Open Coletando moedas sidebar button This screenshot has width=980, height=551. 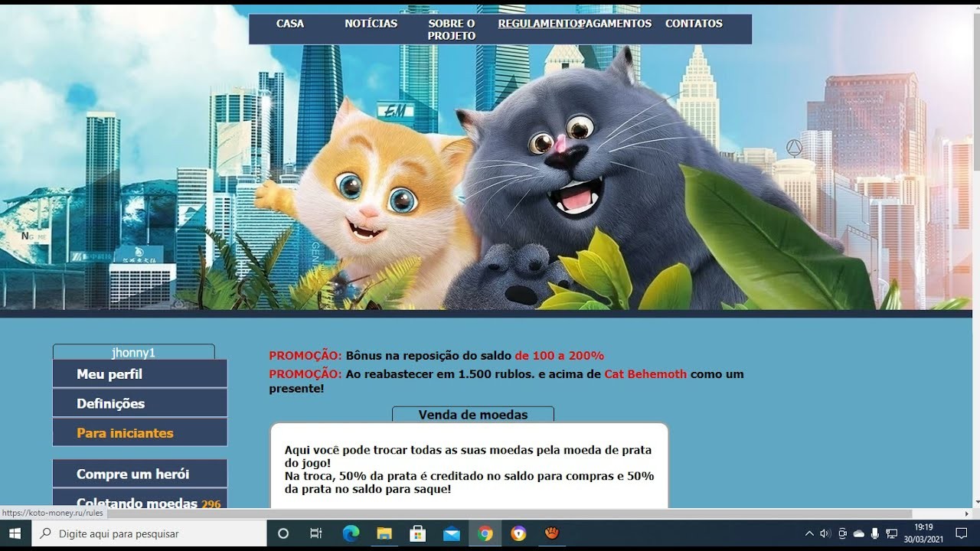point(140,499)
